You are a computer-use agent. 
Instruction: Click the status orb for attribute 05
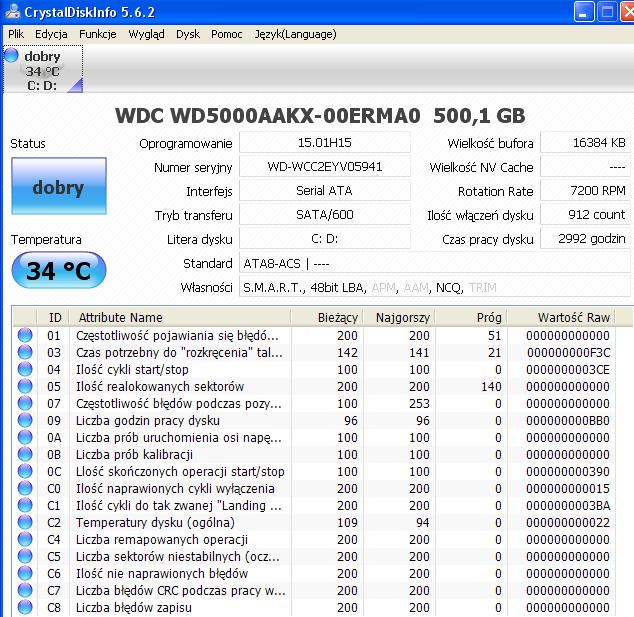[25, 386]
